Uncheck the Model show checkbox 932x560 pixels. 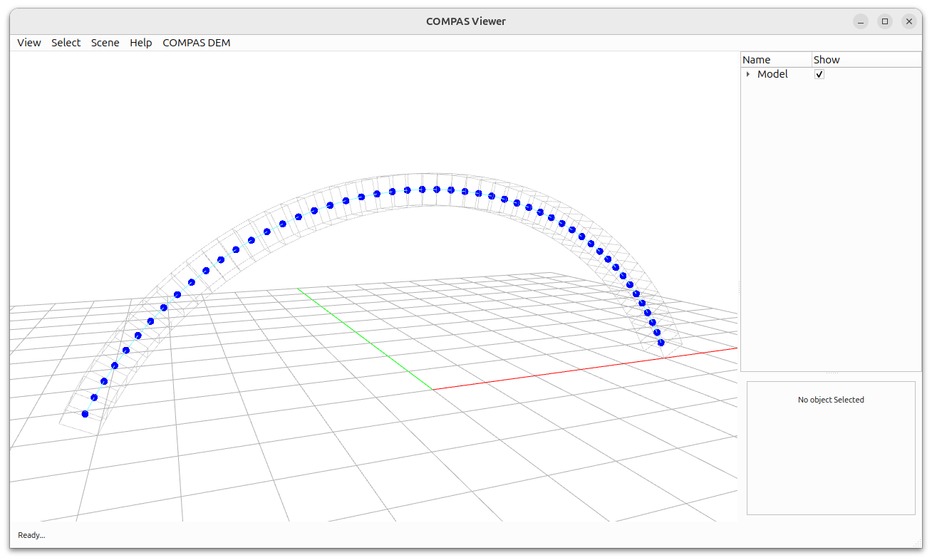click(x=819, y=74)
